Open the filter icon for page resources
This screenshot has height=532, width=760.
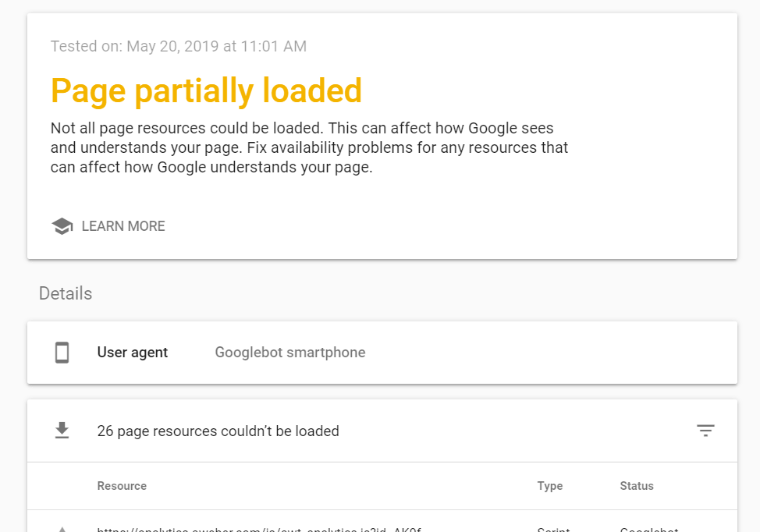[x=705, y=431]
